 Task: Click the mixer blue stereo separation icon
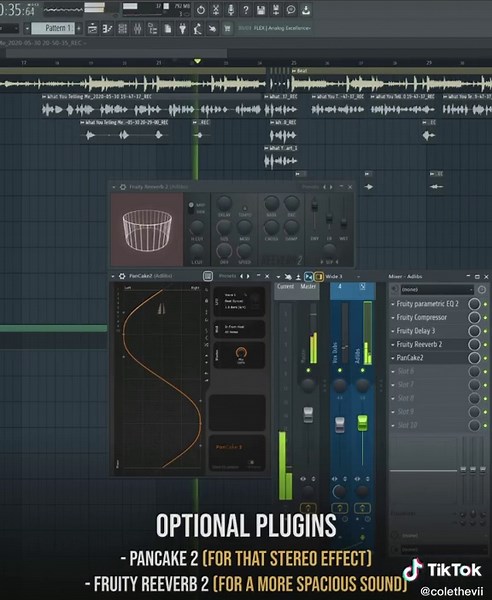coord(308,276)
